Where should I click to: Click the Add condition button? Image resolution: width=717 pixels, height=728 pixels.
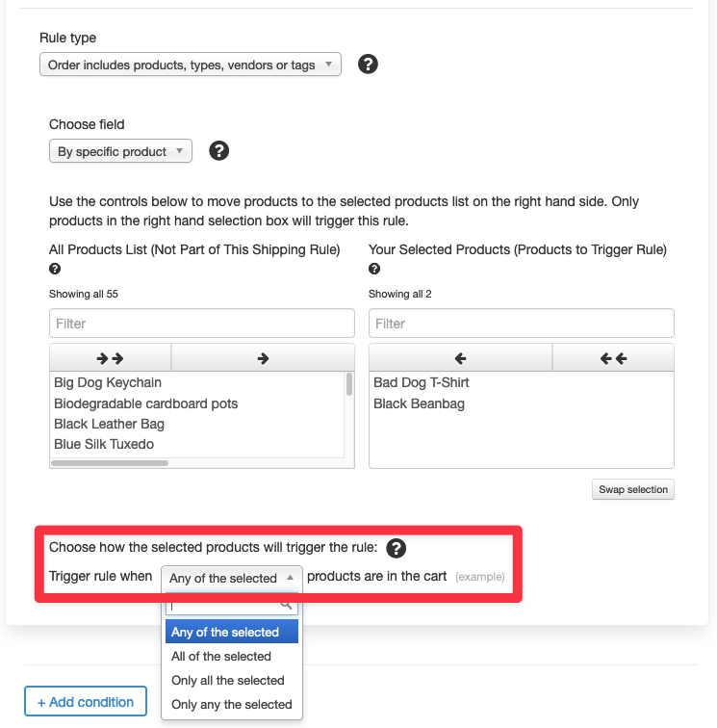coord(86,702)
